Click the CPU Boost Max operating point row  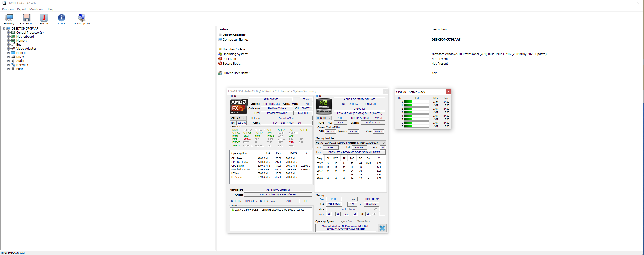coord(271,162)
